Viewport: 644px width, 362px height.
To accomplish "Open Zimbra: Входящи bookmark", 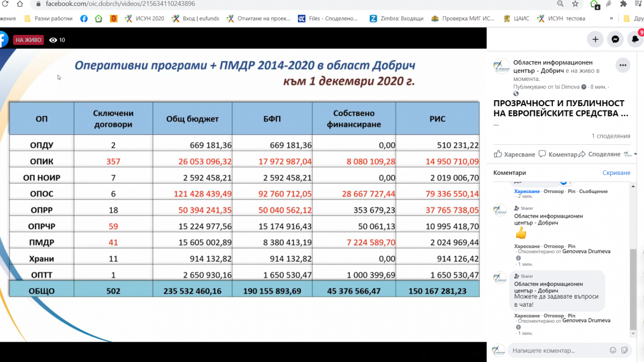I will coord(396,18).
